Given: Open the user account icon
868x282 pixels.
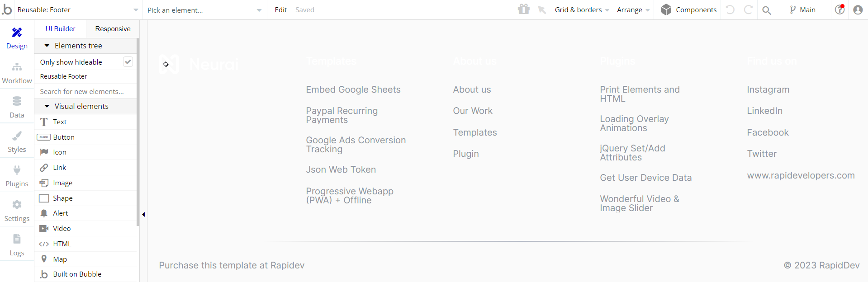Looking at the screenshot, I should 858,10.
